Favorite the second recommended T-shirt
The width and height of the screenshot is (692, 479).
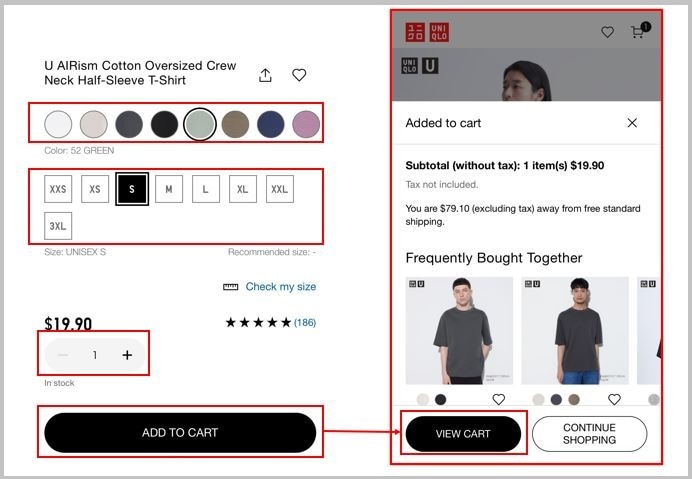tap(614, 399)
